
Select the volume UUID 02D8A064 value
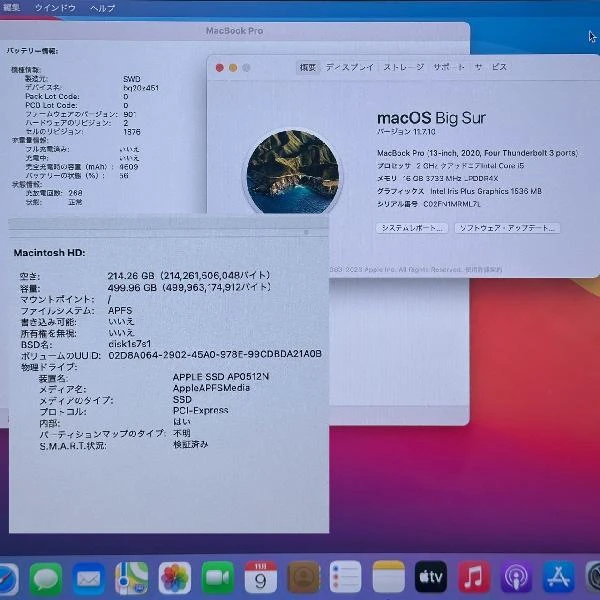pyautogui.click(x=215, y=355)
